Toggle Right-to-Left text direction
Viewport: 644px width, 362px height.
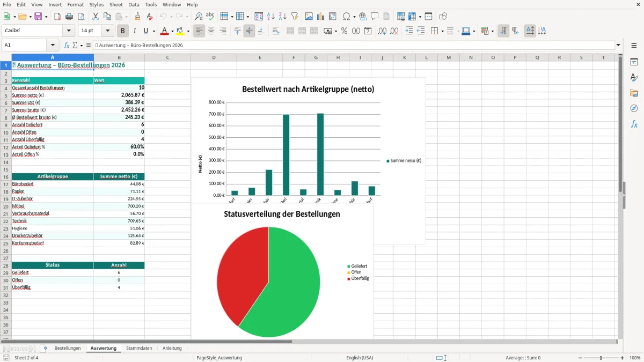pos(515,31)
